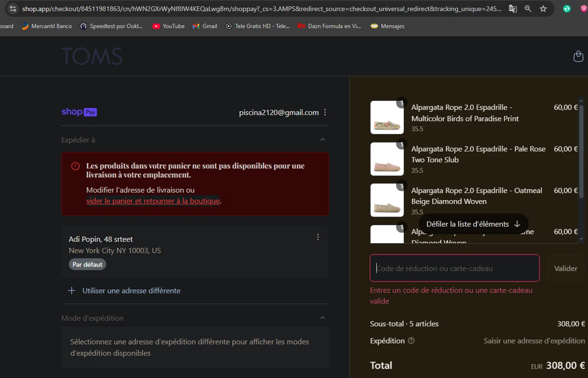Click the TOMS logo
This screenshot has width=588, height=378.
coord(92,56)
